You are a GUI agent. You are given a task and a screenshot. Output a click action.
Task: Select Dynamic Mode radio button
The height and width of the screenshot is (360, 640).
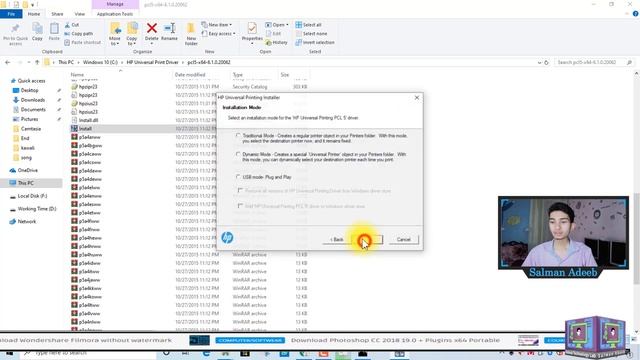pyautogui.click(x=238, y=154)
